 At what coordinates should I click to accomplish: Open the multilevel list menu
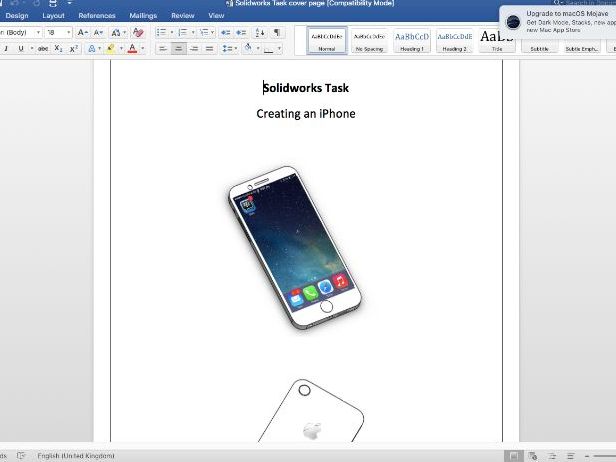(x=207, y=32)
